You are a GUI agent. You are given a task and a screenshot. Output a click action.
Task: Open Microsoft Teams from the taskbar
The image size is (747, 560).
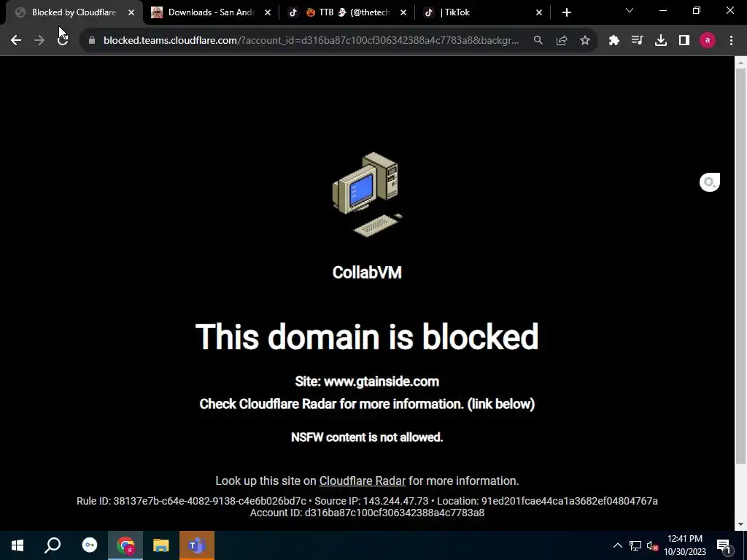[x=197, y=545]
